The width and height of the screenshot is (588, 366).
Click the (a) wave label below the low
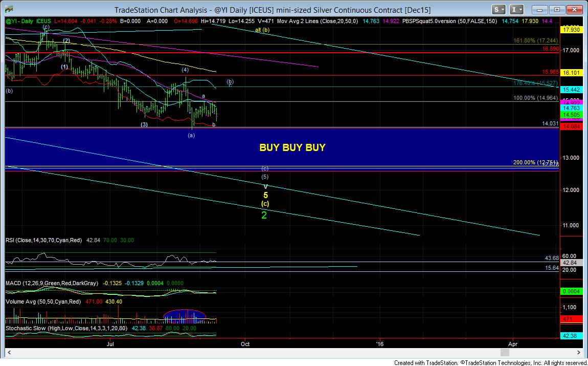coord(191,135)
